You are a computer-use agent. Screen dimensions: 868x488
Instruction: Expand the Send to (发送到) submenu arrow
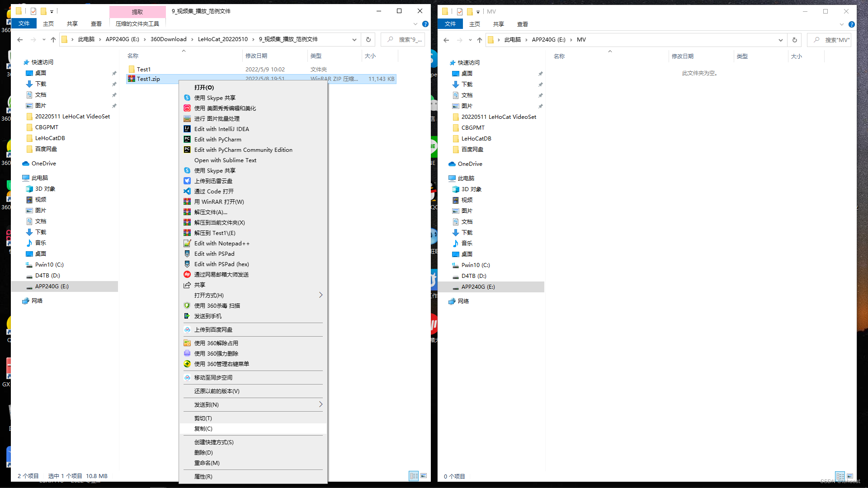tap(321, 404)
